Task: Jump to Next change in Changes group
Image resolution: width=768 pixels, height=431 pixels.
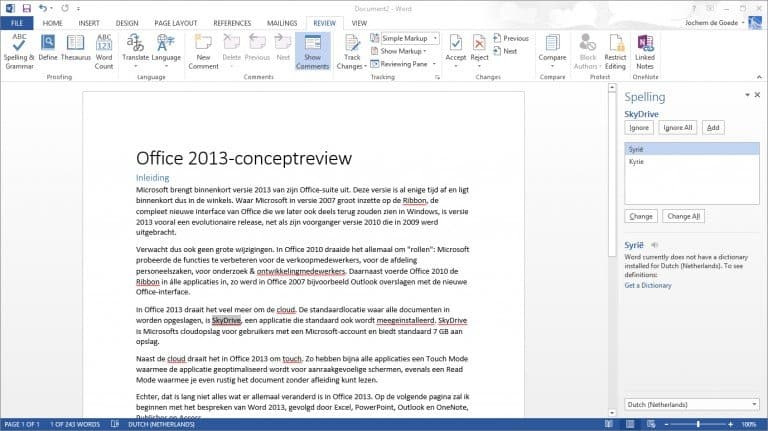Action: pyautogui.click(x=505, y=51)
